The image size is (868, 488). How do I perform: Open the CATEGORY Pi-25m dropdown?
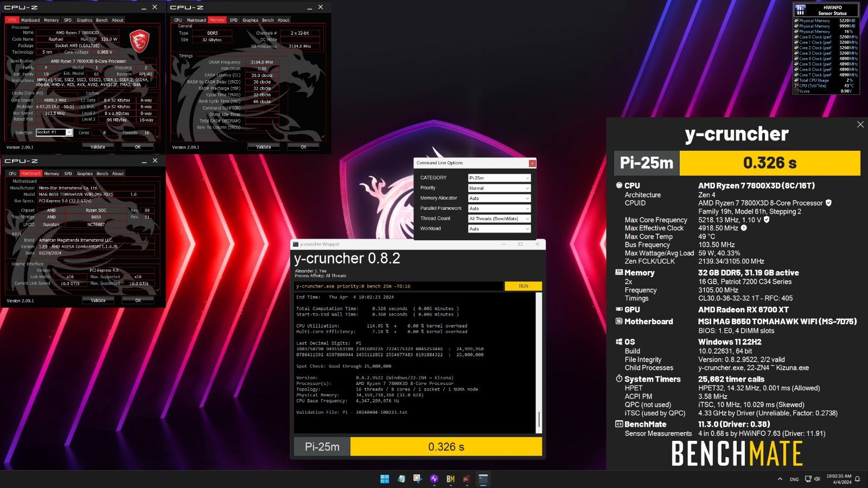pyautogui.click(x=499, y=178)
